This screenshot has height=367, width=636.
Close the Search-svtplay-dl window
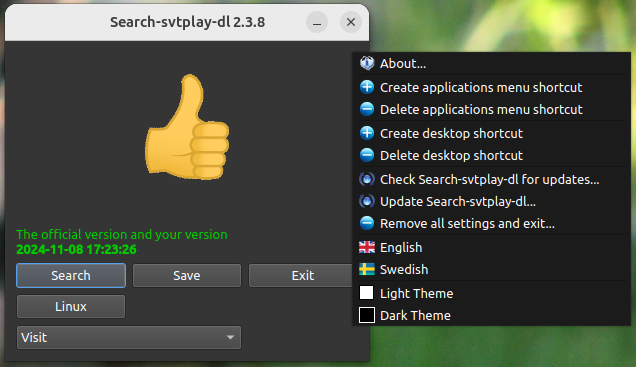pos(351,22)
